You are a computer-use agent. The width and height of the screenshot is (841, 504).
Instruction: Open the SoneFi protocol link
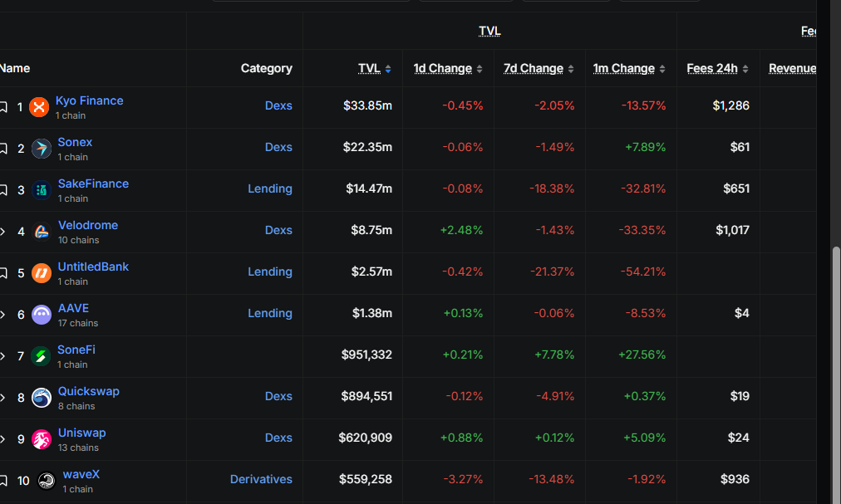(x=76, y=350)
